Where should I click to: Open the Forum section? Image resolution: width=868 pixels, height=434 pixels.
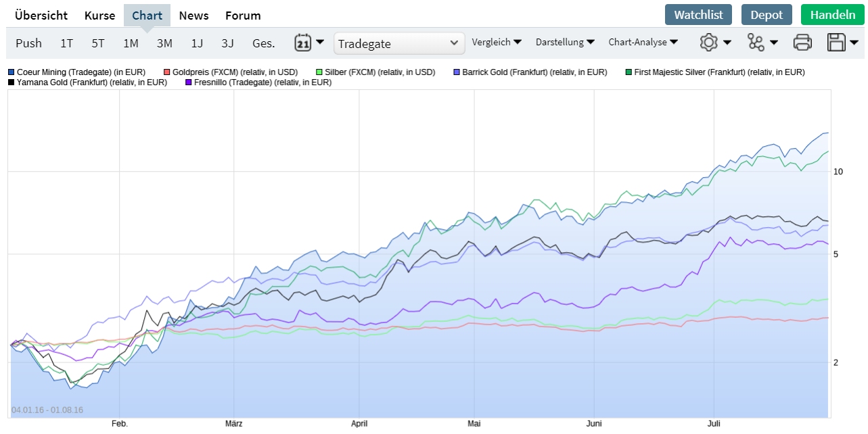coord(242,15)
